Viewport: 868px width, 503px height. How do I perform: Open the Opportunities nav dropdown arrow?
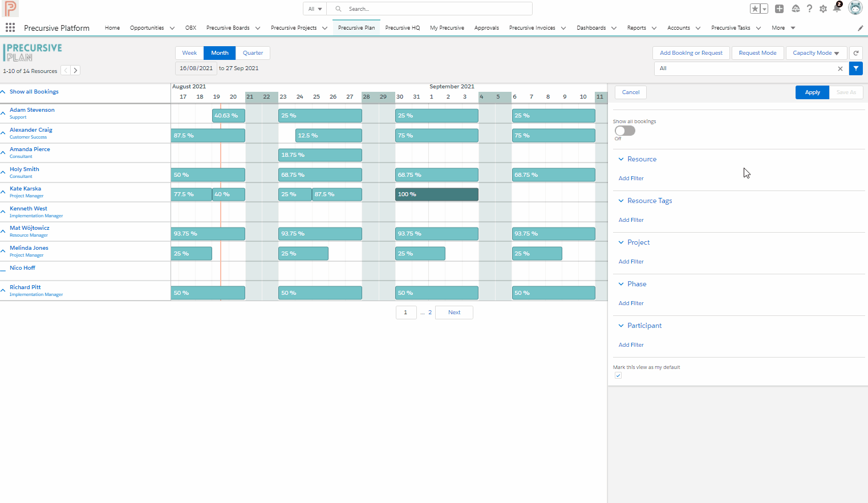(x=172, y=28)
